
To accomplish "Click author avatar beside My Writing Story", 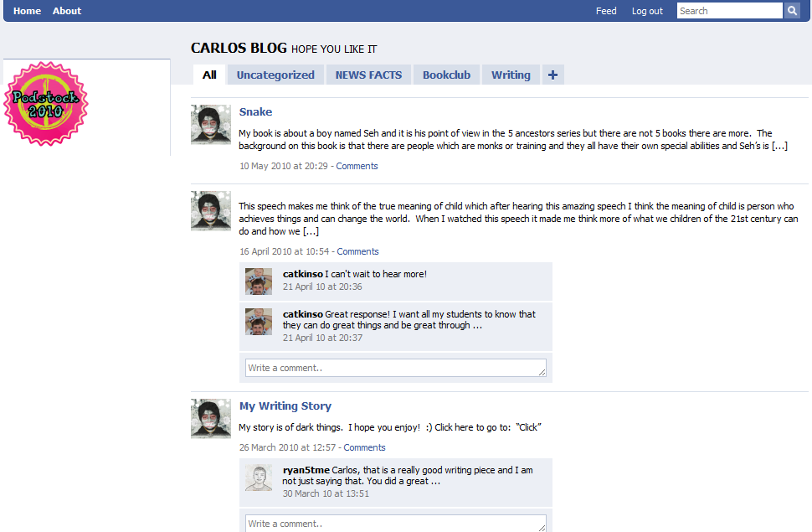I will 211,418.
